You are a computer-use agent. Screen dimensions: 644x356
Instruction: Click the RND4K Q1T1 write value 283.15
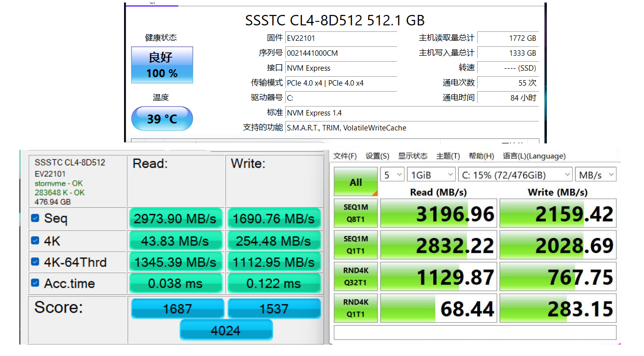tap(558, 308)
